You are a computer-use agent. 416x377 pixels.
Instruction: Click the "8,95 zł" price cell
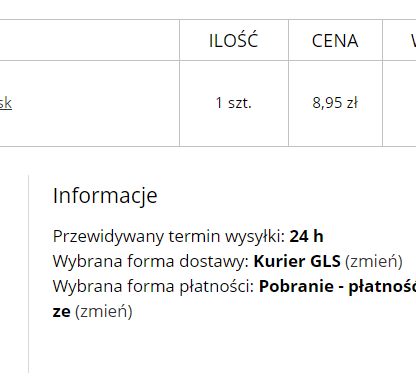(335, 103)
